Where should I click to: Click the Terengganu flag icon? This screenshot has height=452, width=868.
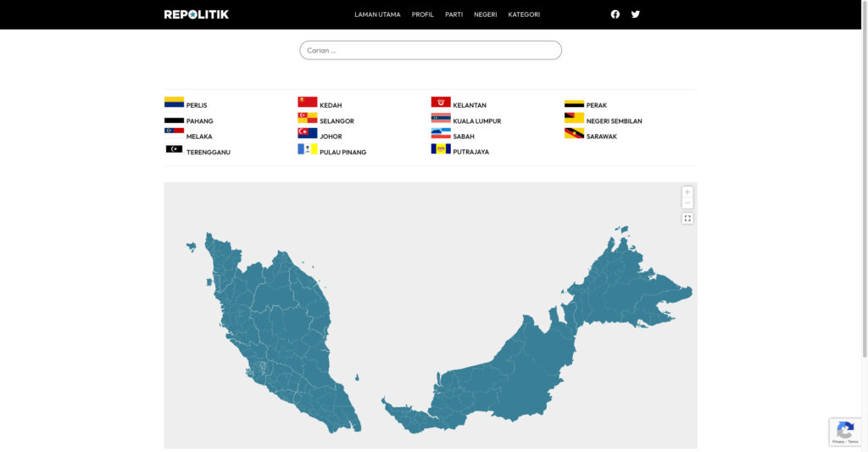(174, 149)
